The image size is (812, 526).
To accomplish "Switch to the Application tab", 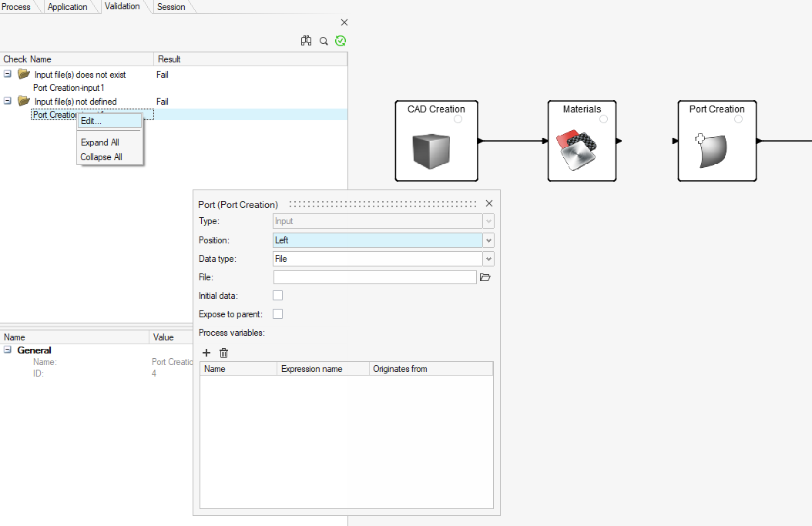I will (x=68, y=7).
